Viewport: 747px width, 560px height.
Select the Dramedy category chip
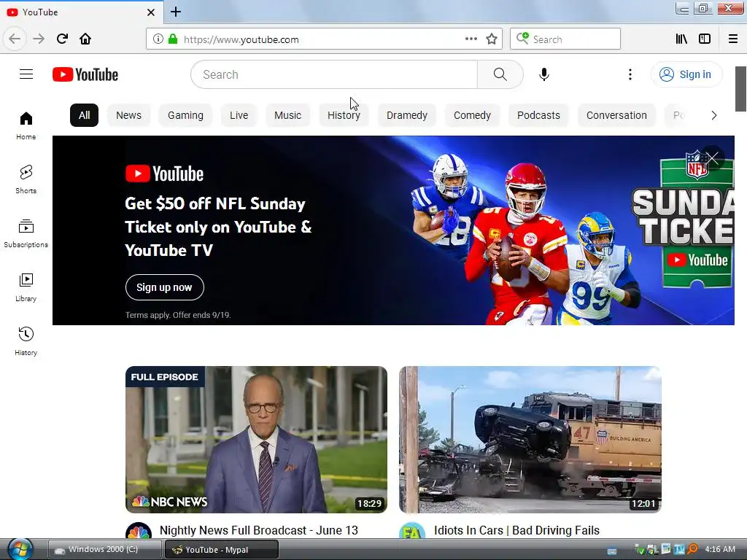407,115
